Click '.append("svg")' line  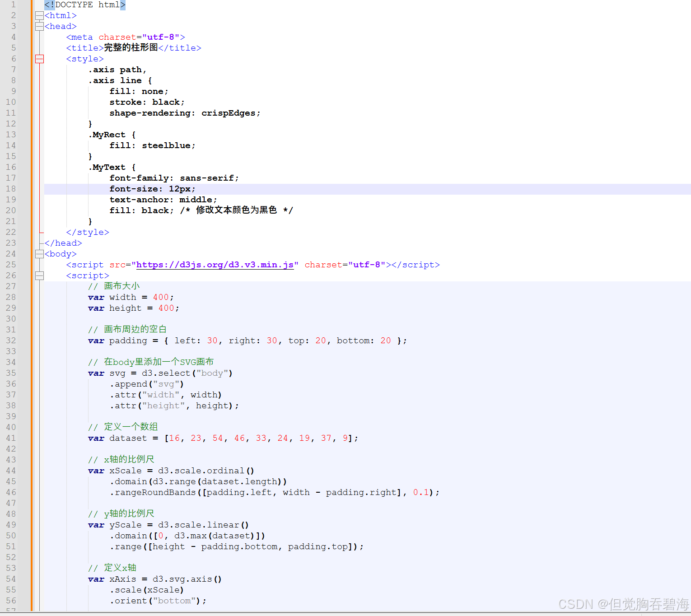point(147,384)
